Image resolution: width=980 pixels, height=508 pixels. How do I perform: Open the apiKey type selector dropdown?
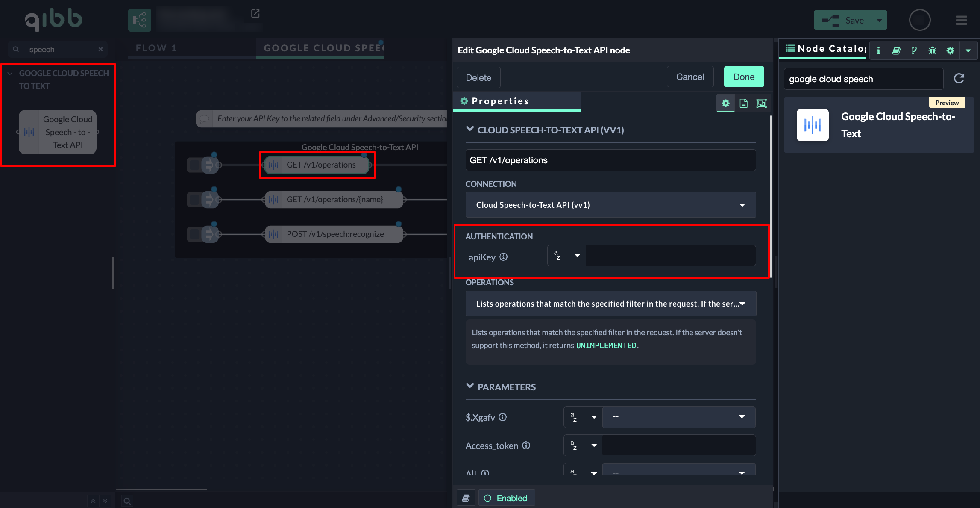click(567, 256)
